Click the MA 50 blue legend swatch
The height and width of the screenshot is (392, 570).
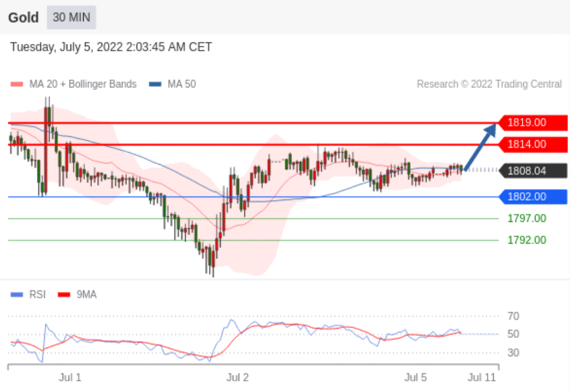(156, 84)
